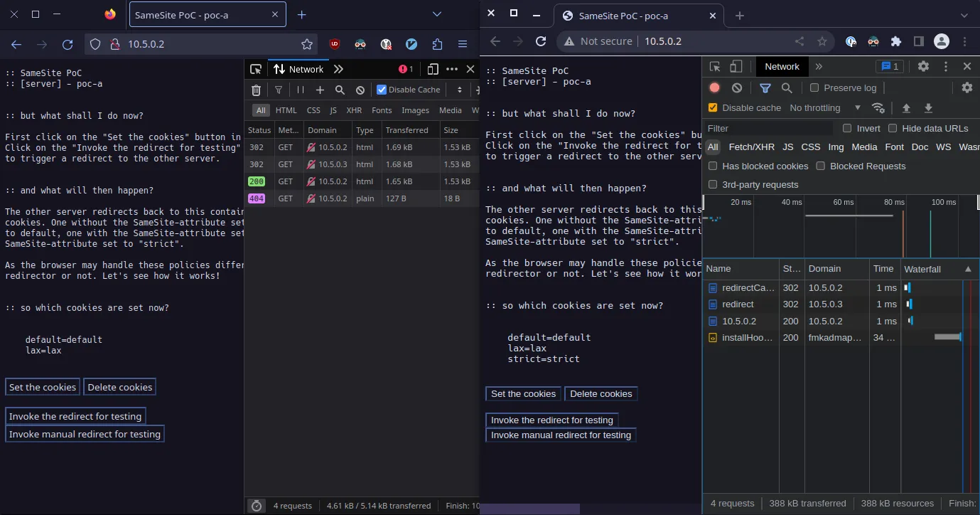Open Chrome DevTools main settings gear

(x=923, y=67)
